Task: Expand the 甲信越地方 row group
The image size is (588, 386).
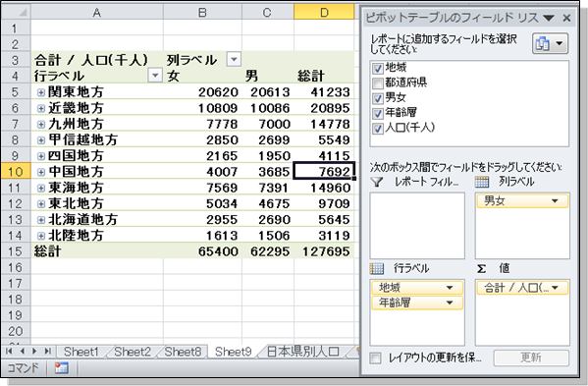Action: pos(41,140)
